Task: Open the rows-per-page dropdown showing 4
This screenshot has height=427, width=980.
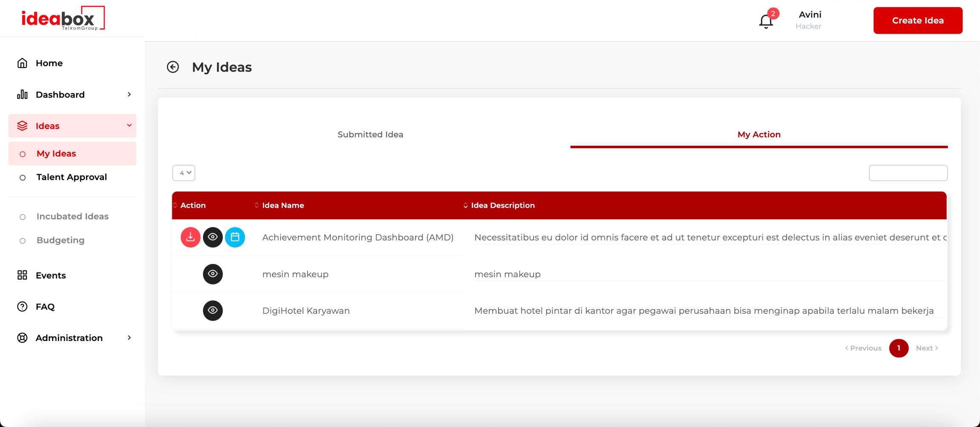Action: click(184, 173)
